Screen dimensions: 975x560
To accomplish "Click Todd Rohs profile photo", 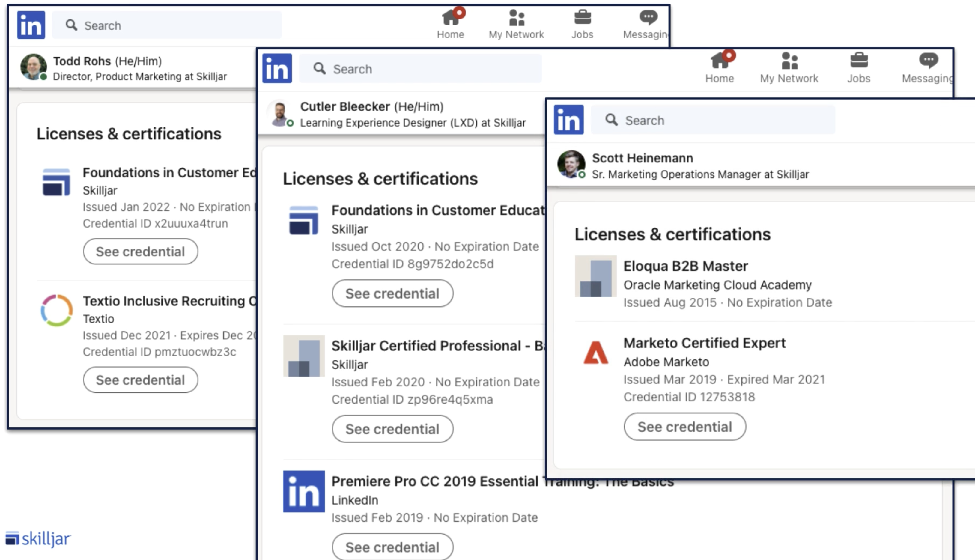I will pos(33,67).
